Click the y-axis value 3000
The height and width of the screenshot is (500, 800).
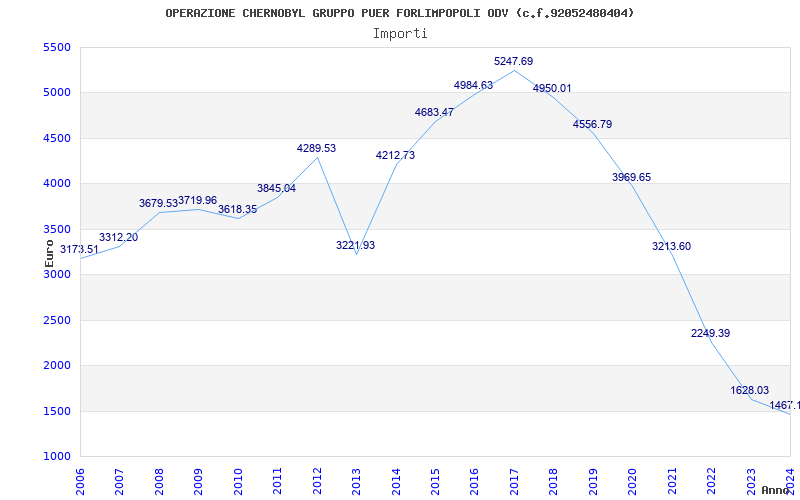click(57, 274)
